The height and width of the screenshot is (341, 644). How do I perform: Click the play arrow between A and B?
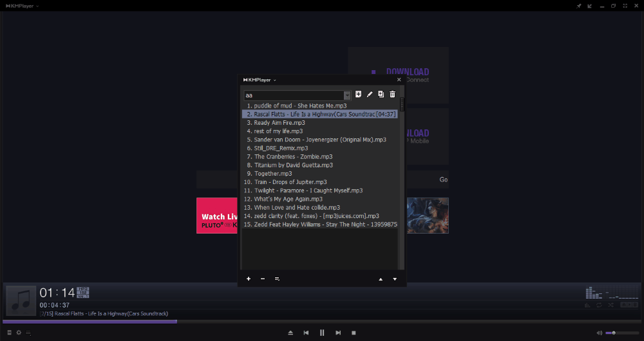630,305
